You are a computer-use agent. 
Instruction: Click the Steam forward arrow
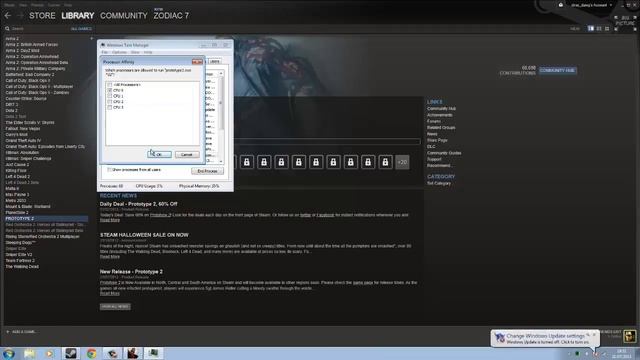[x=20, y=16]
